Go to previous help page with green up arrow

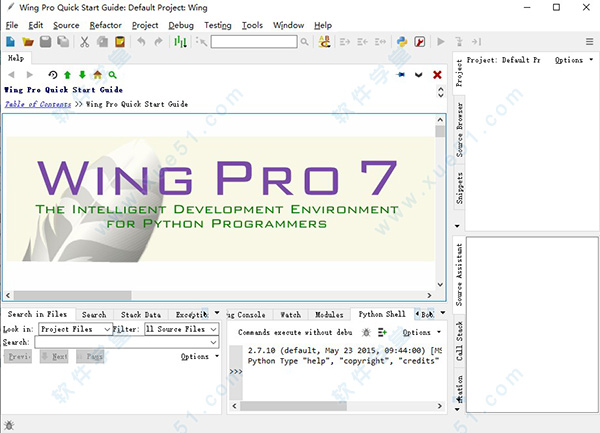coord(67,75)
